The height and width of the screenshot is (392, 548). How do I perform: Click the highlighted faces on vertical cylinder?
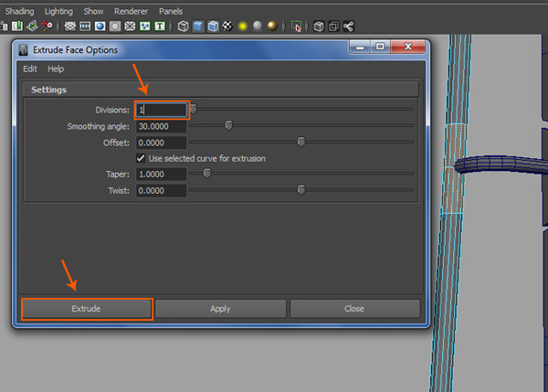(454, 168)
